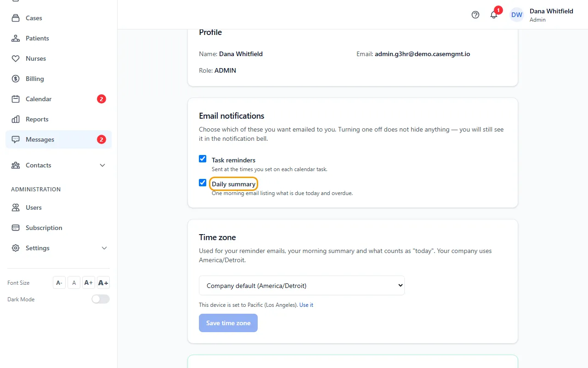The image size is (588, 368).
Task: Uncheck the Daily summary checkbox
Action: [x=203, y=183]
